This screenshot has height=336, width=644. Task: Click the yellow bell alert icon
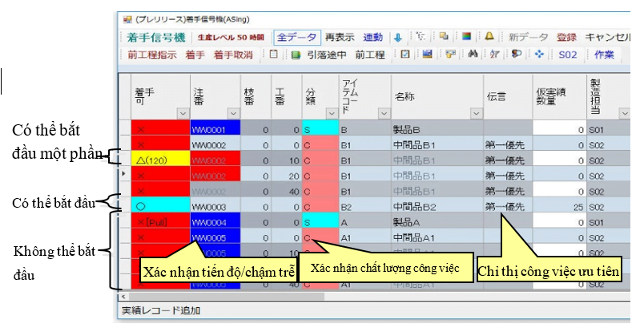click(x=489, y=36)
